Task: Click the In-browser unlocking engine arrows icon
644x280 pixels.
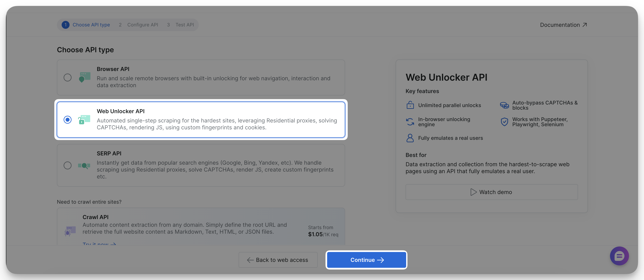Action: [x=410, y=122]
